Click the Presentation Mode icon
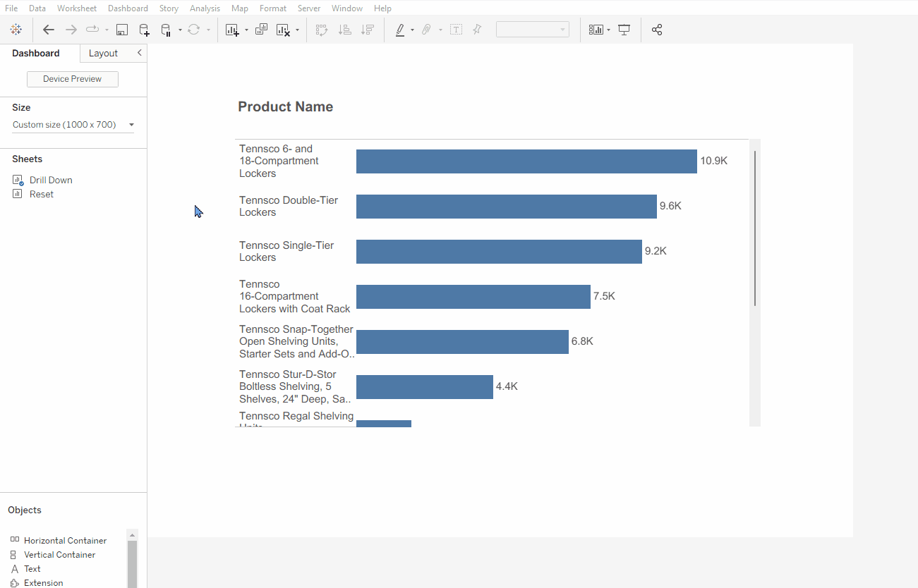 pos(624,30)
